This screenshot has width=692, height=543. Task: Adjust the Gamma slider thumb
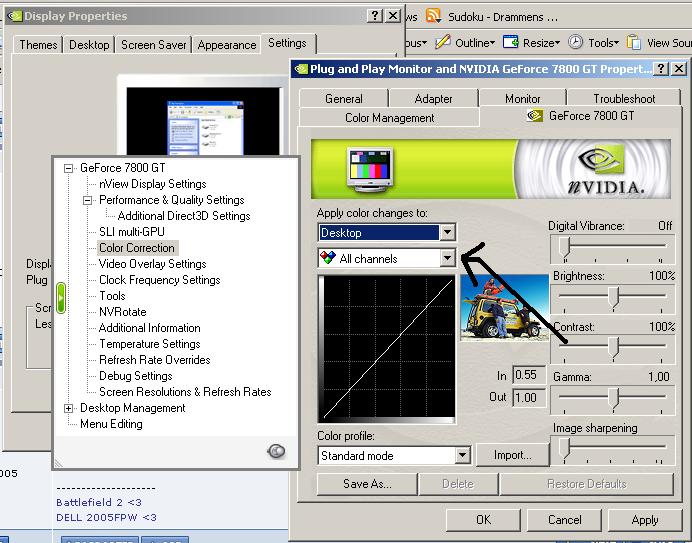[x=613, y=398]
